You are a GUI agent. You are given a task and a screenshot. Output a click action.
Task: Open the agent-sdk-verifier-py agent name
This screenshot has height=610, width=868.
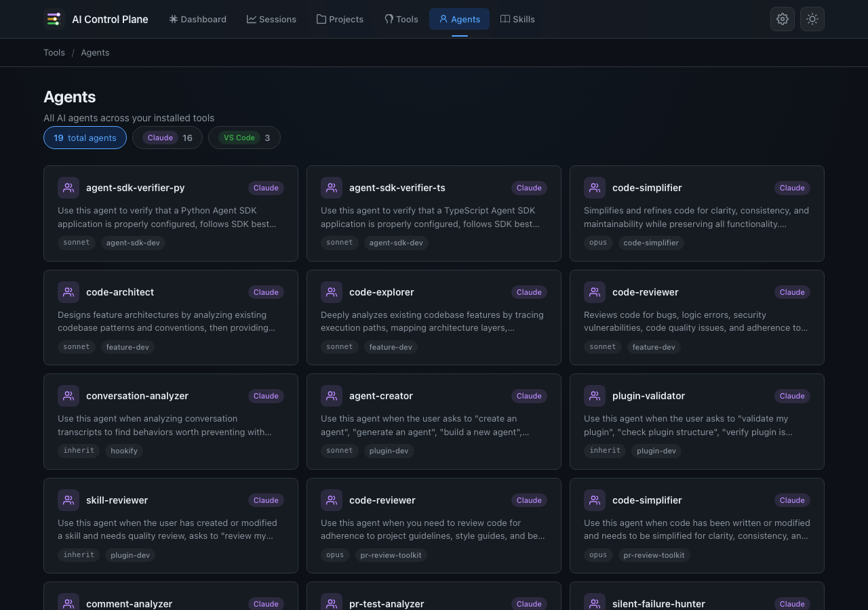[136, 188]
